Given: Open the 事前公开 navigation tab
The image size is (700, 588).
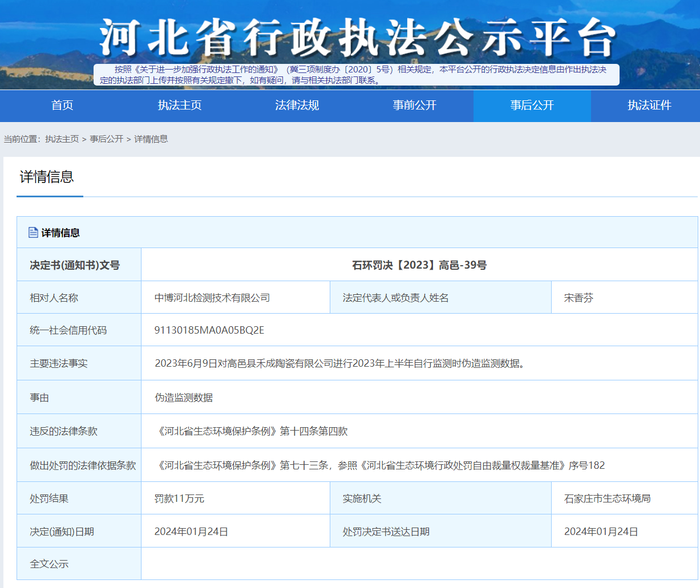Looking at the screenshot, I should coord(414,106).
